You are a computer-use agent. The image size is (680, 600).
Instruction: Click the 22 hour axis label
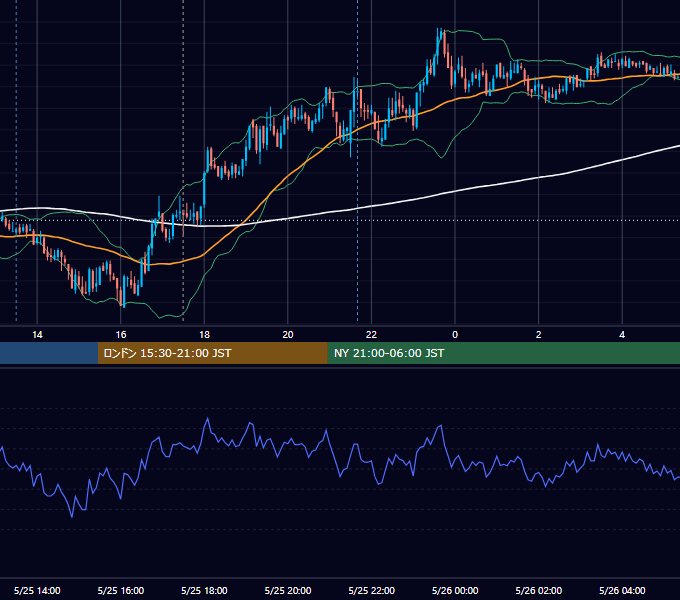click(371, 335)
